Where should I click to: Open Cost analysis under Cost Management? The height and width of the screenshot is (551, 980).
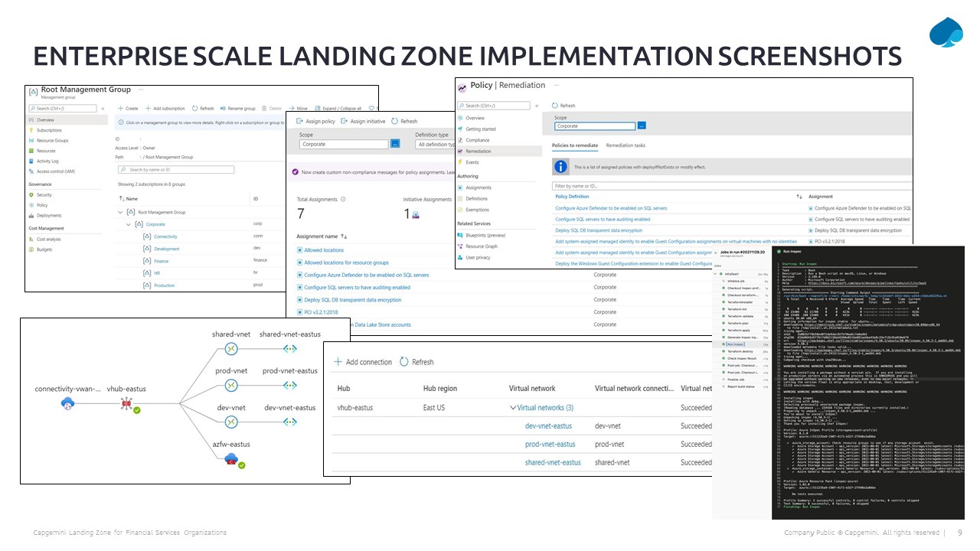coord(49,240)
